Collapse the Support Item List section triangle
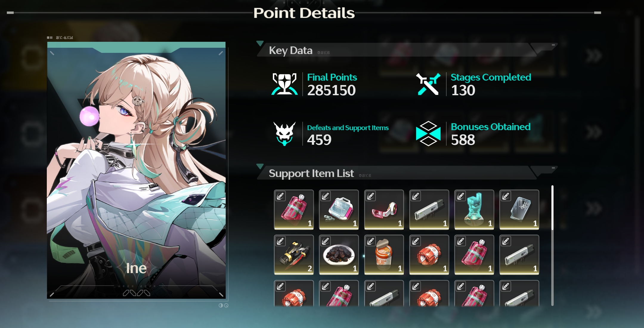 pyautogui.click(x=260, y=166)
